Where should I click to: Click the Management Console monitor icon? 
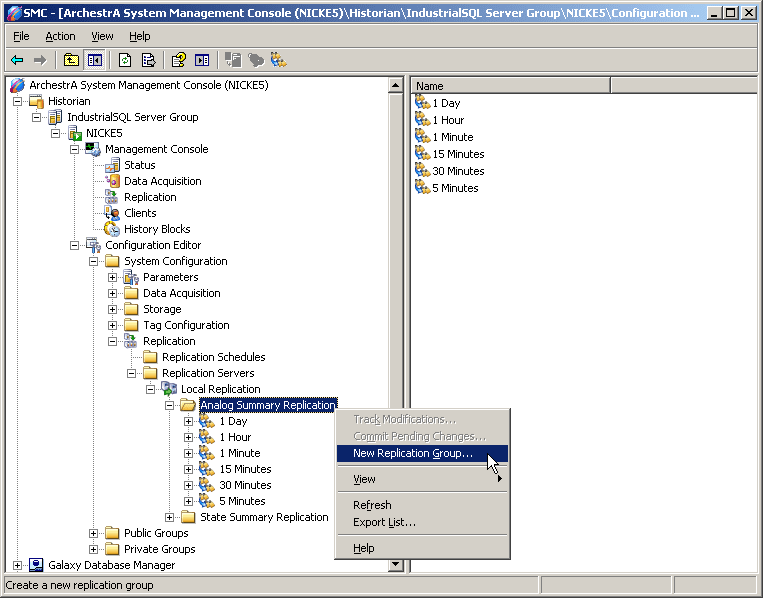93,149
